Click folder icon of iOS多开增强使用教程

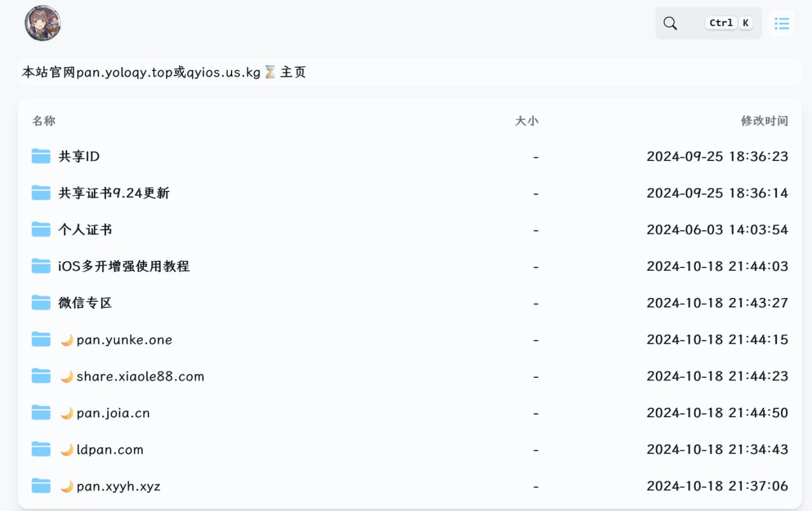(41, 266)
